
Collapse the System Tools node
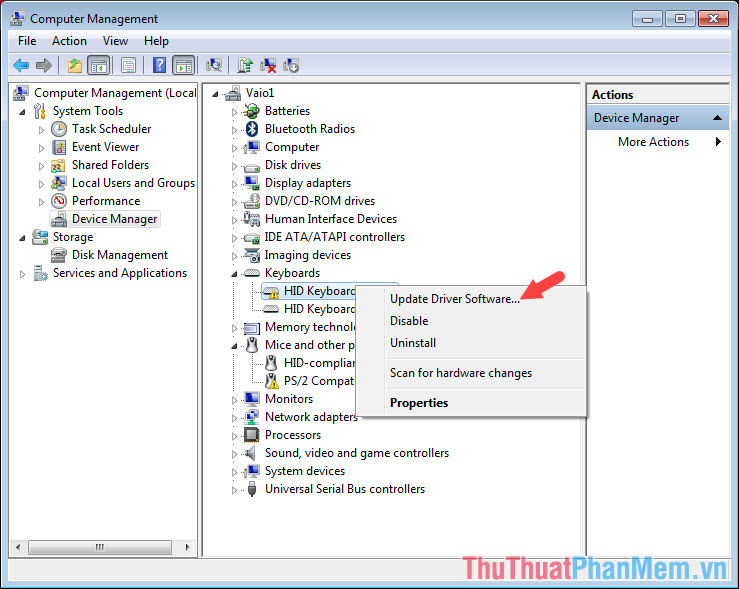point(23,112)
